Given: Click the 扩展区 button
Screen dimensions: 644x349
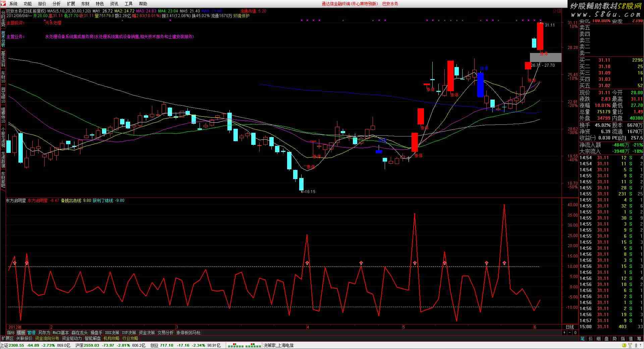Looking at the screenshot, I should 7,339.
